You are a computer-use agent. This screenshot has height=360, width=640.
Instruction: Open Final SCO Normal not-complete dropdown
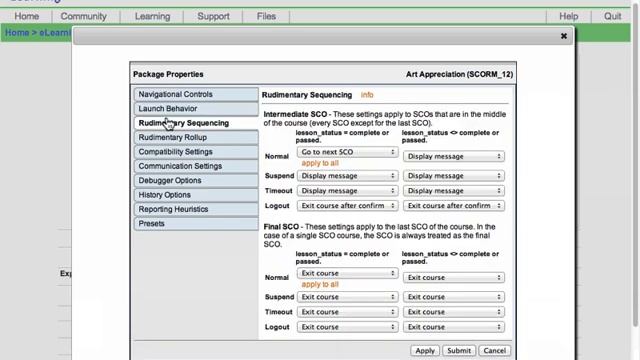[453, 278]
